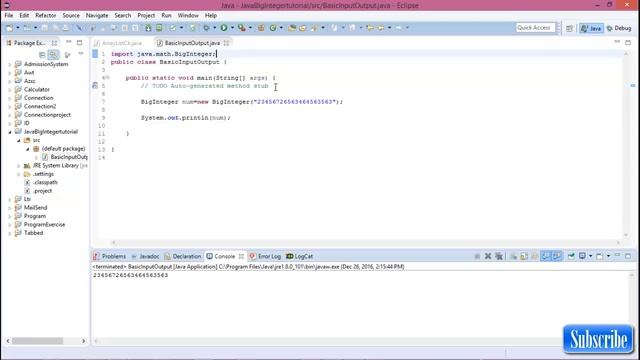Click in the Quick Access search field
The height and width of the screenshot is (360, 640).
[535, 28]
